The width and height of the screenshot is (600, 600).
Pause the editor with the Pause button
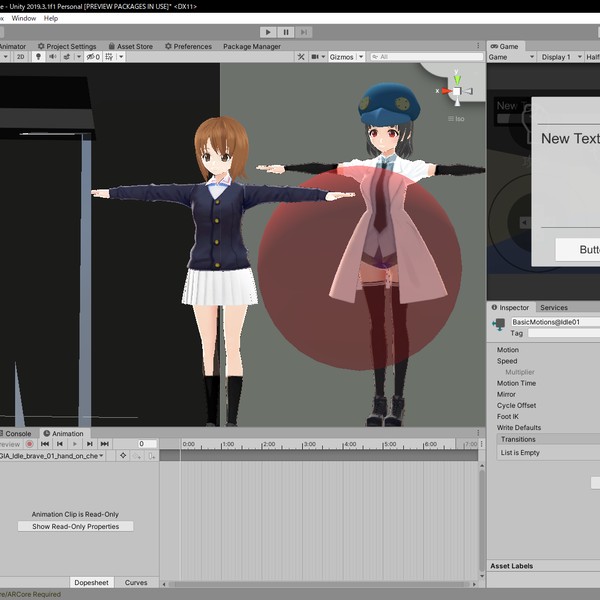click(286, 32)
